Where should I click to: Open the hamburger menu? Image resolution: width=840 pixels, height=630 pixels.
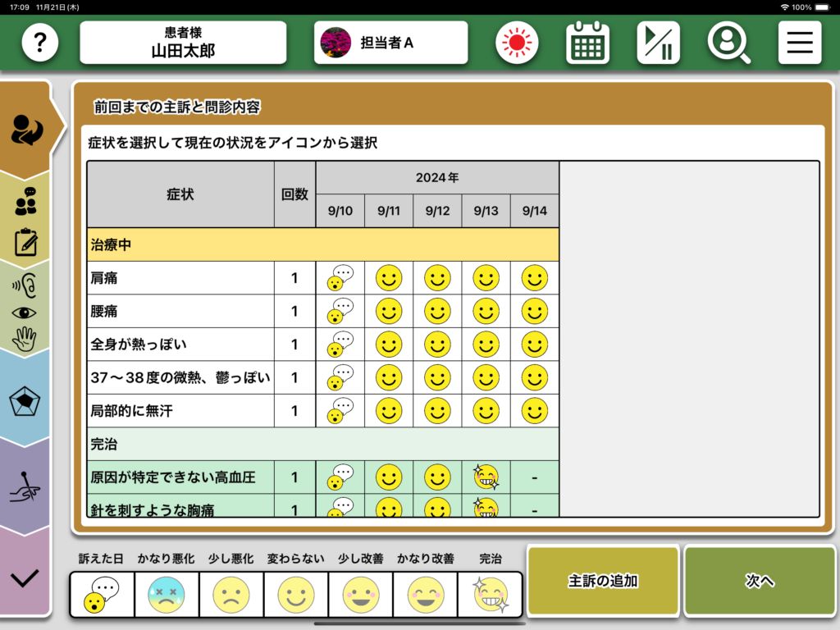799,43
